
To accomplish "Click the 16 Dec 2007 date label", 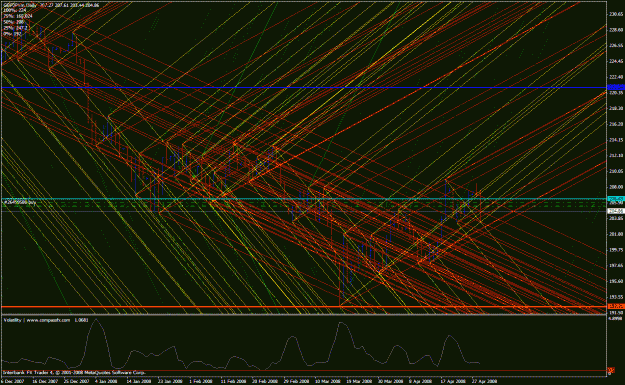I will [x=45, y=381].
